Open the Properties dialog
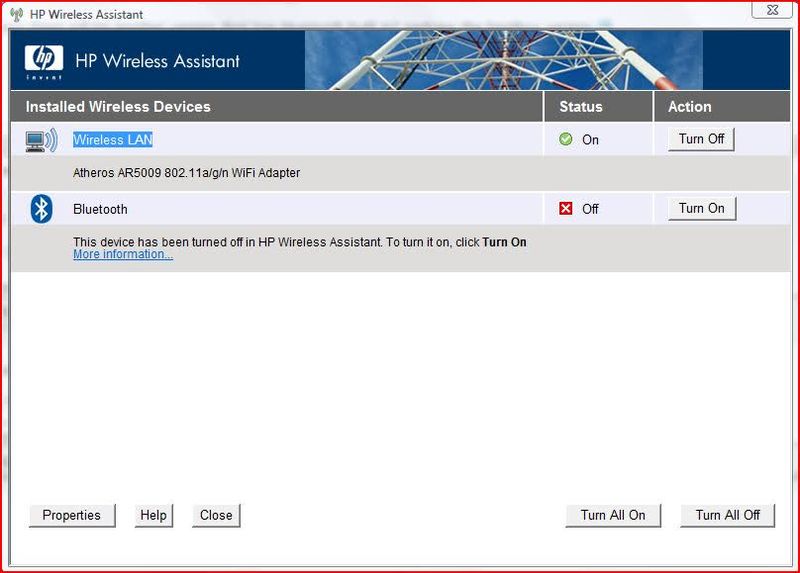Image resolution: width=800 pixels, height=573 pixels. pos(72,515)
